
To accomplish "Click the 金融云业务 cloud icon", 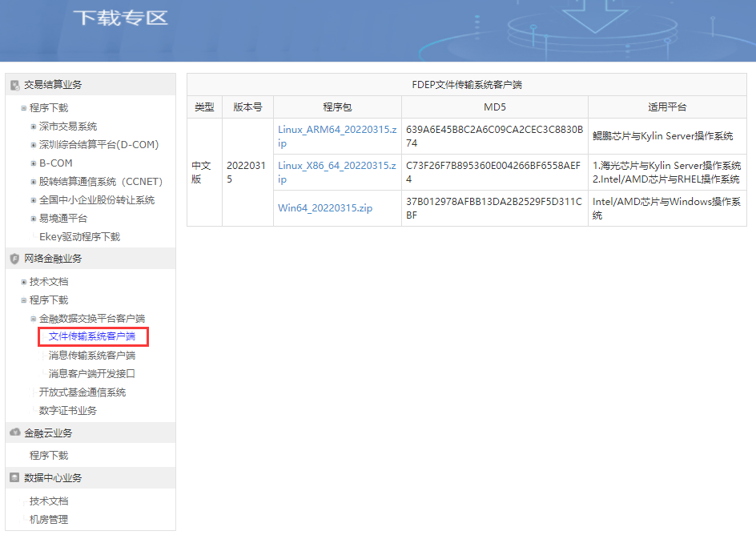I will 15,432.
